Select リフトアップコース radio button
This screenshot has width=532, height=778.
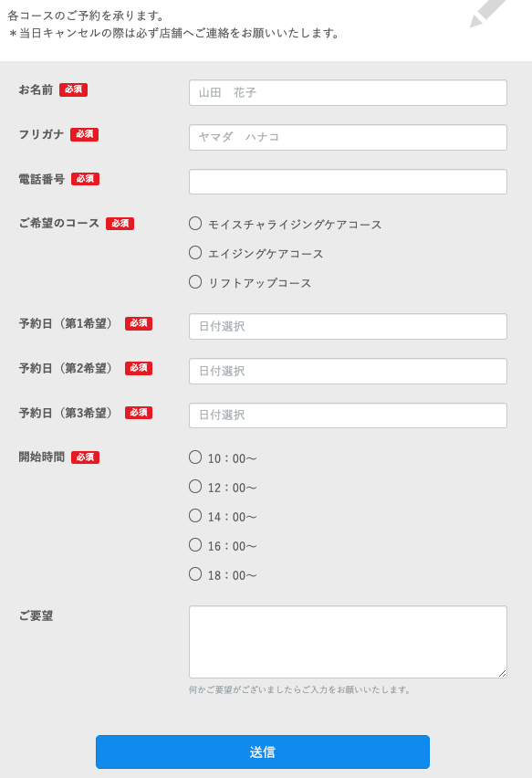click(195, 282)
